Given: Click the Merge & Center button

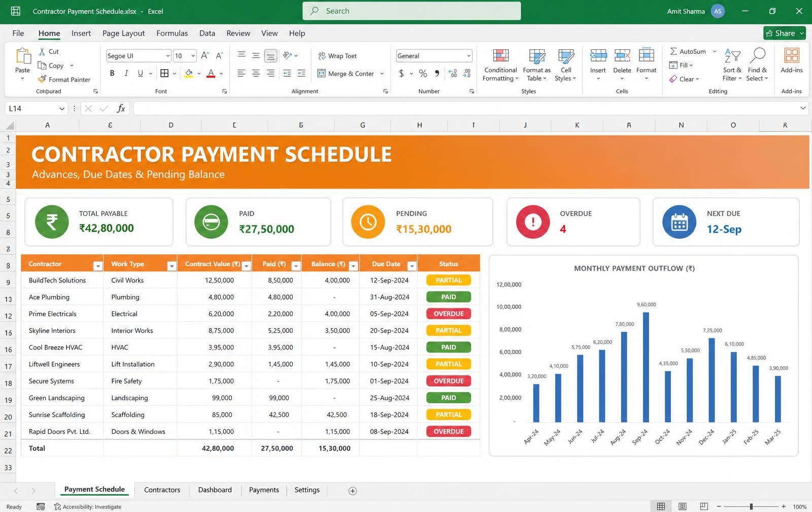Looking at the screenshot, I should click(x=346, y=74).
